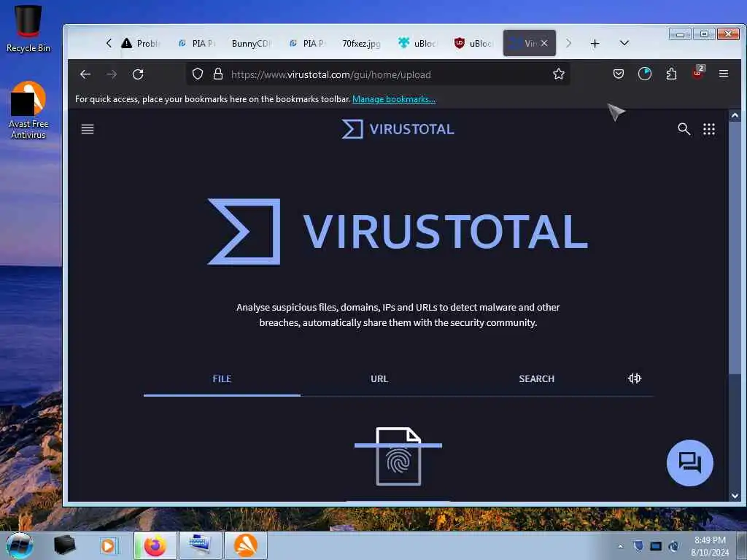The image size is (747, 560).
Task: Switch to the BunnyCDN tab
Action: tap(251, 43)
